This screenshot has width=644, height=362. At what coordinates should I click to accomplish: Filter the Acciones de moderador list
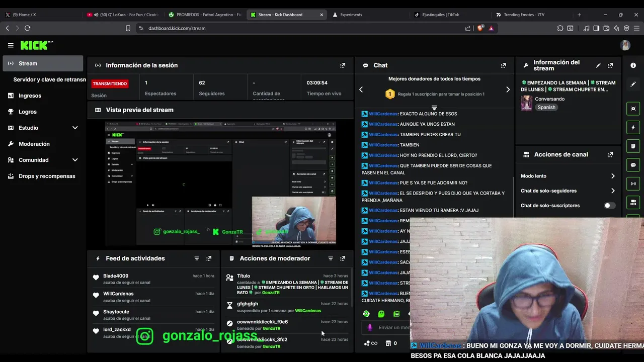coord(331,258)
